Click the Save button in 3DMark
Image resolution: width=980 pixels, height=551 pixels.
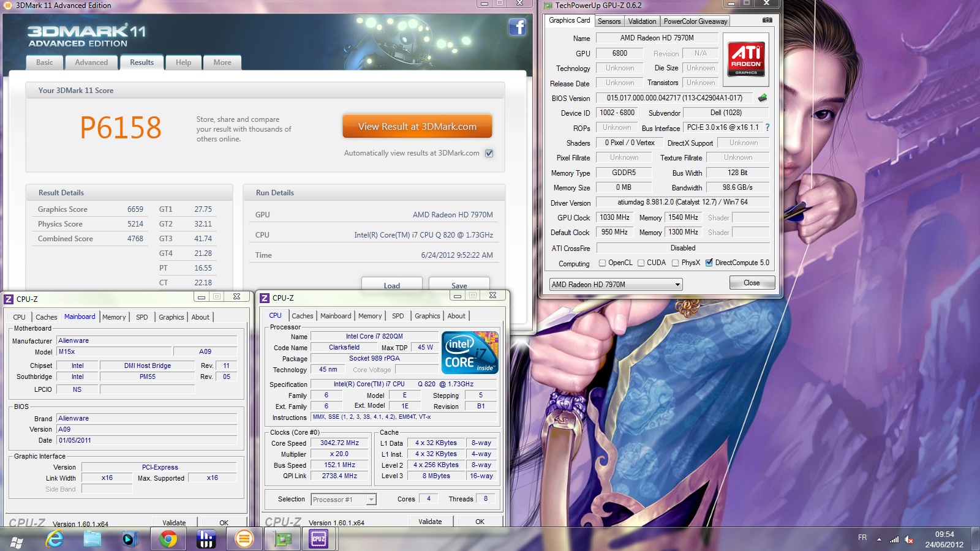pos(459,285)
